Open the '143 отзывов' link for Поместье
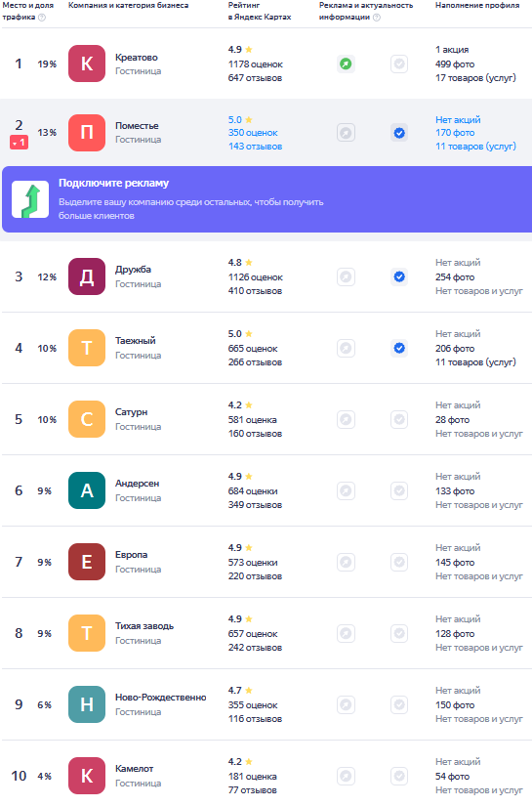Viewport: 532px width, 806px height. tap(255, 147)
